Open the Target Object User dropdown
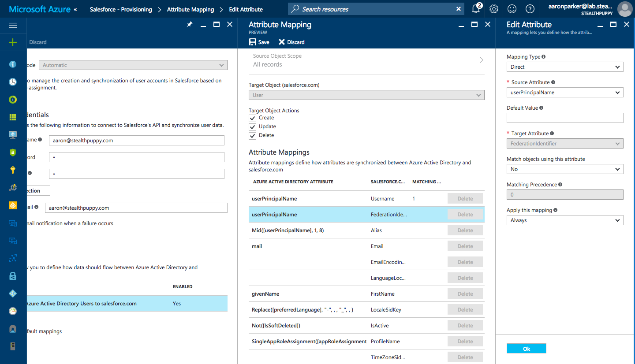 (366, 95)
